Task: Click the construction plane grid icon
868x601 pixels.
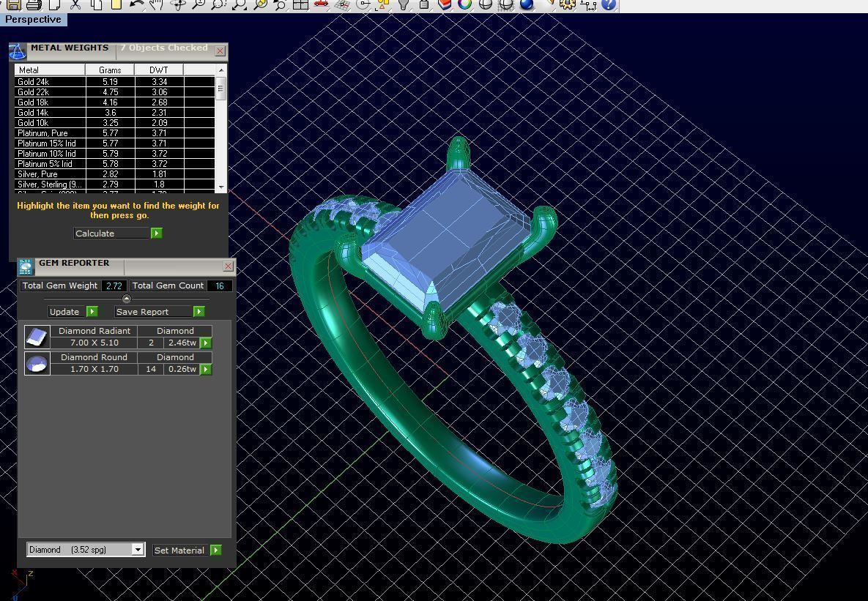Action: pos(343,4)
